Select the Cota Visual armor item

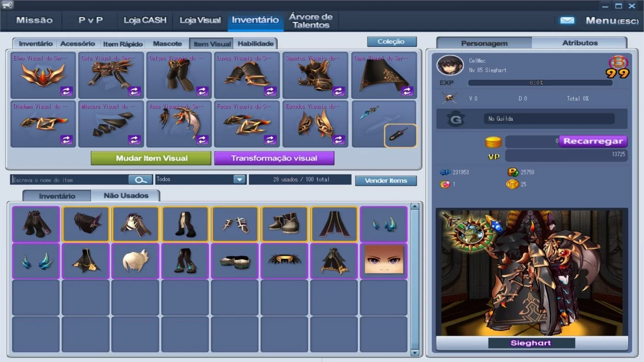[x=111, y=75]
